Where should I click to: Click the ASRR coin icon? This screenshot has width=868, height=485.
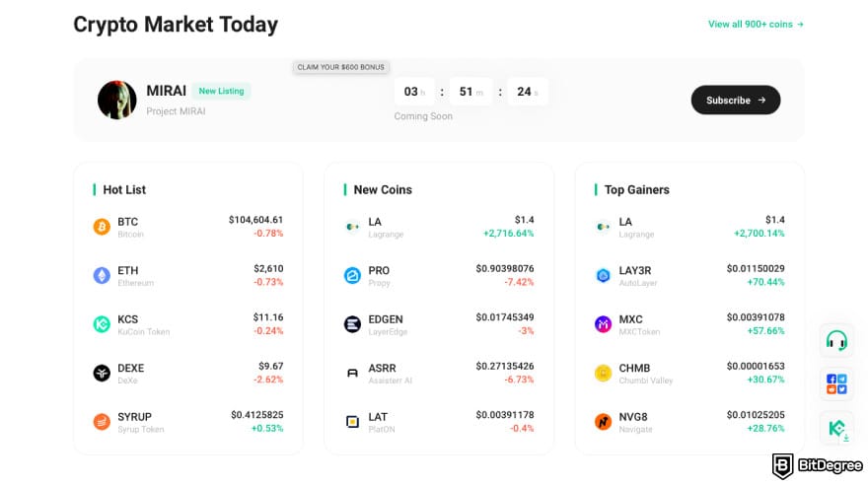click(352, 373)
